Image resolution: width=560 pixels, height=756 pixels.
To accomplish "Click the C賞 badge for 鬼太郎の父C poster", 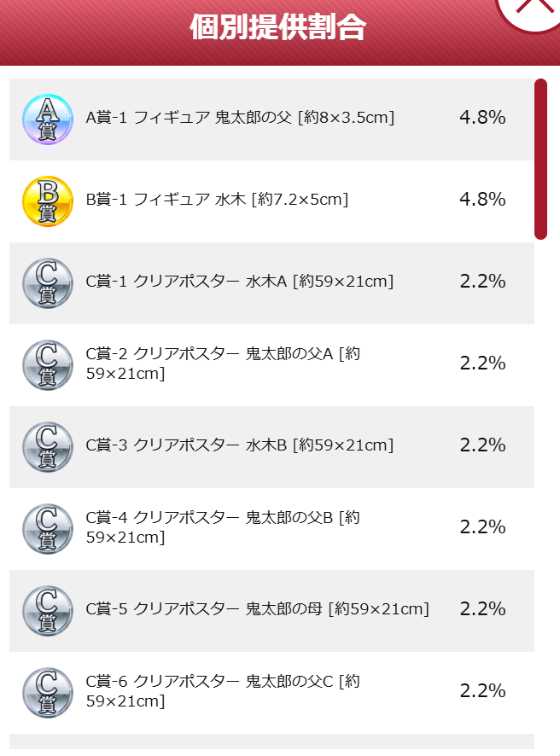I will 48,693.
